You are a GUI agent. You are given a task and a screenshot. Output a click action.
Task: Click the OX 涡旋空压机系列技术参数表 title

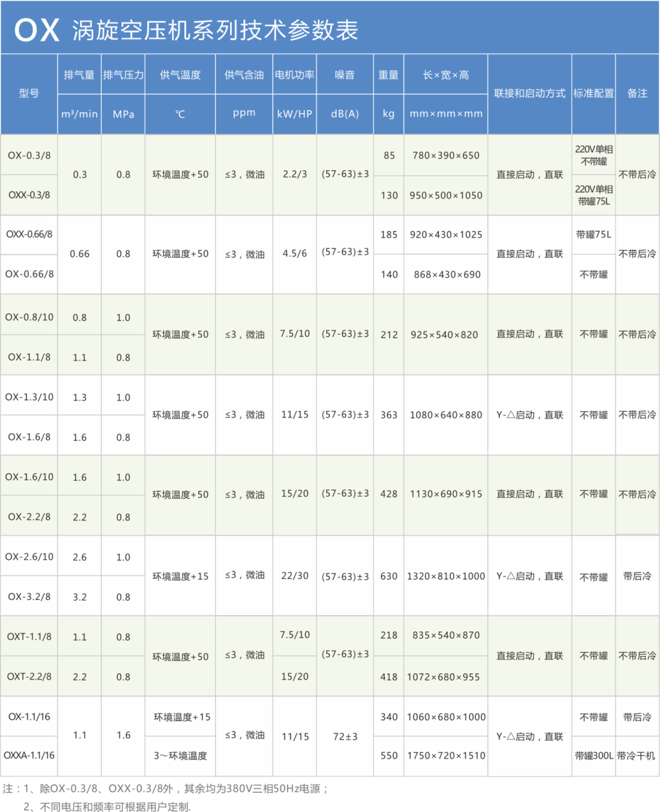point(187,30)
